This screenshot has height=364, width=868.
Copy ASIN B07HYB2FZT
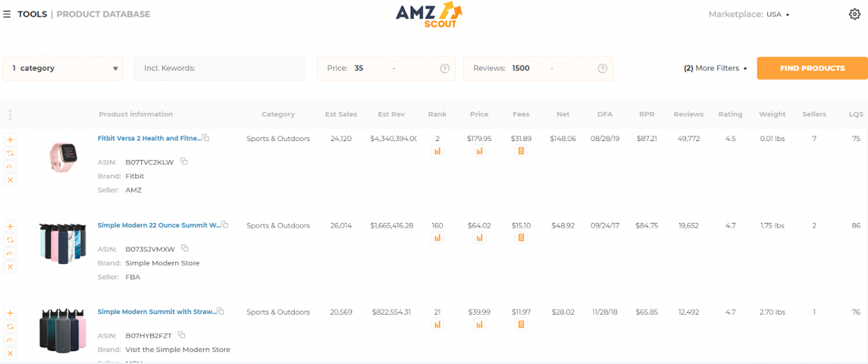coord(182,335)
